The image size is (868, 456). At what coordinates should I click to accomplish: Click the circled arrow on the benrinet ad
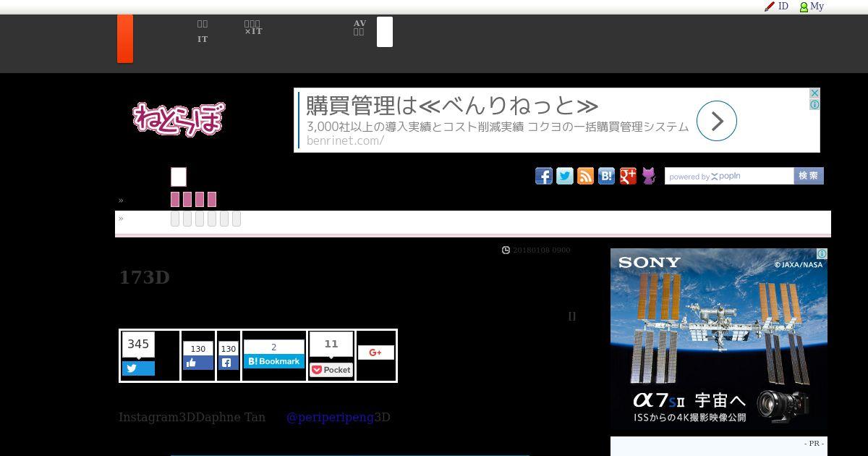tap(717, 121)
